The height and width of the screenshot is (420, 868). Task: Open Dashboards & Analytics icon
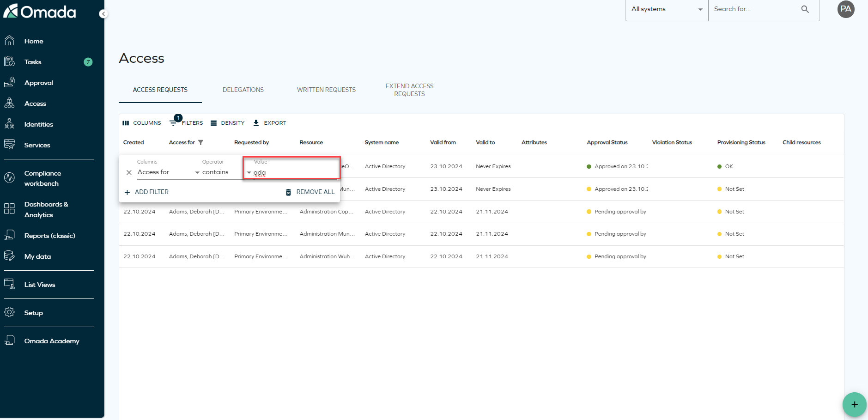9,209
